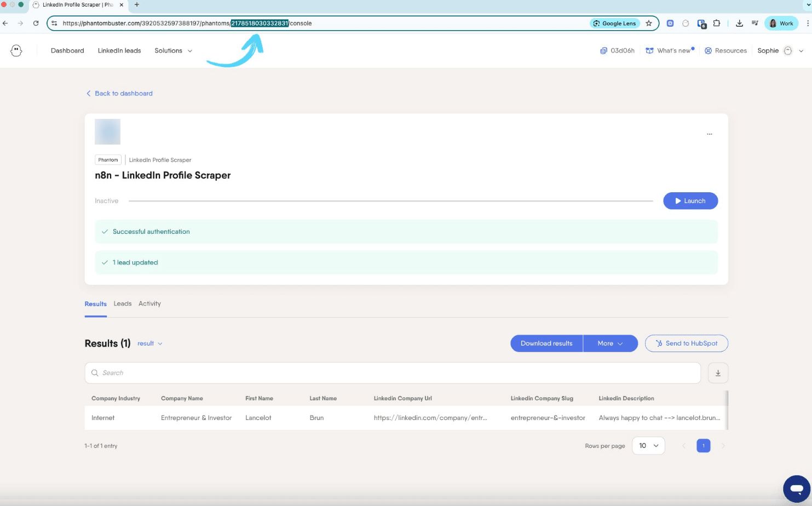
Task: Open Sophie account dropdown
Action: [780, 50]
